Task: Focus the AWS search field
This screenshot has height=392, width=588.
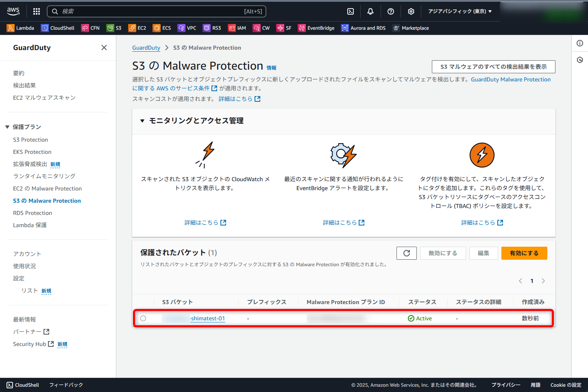Action: [157, 11]
